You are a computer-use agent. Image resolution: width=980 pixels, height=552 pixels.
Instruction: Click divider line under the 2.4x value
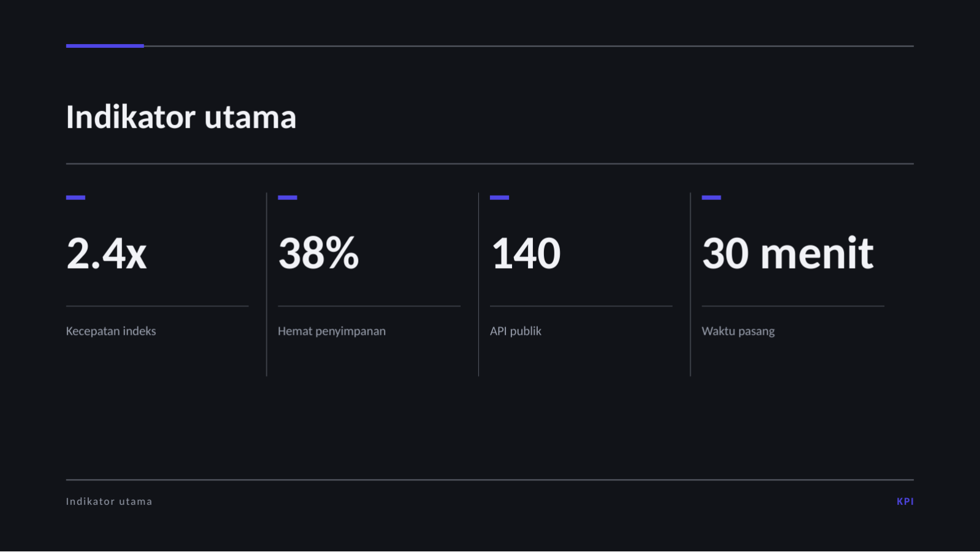(x=157, y=306)
